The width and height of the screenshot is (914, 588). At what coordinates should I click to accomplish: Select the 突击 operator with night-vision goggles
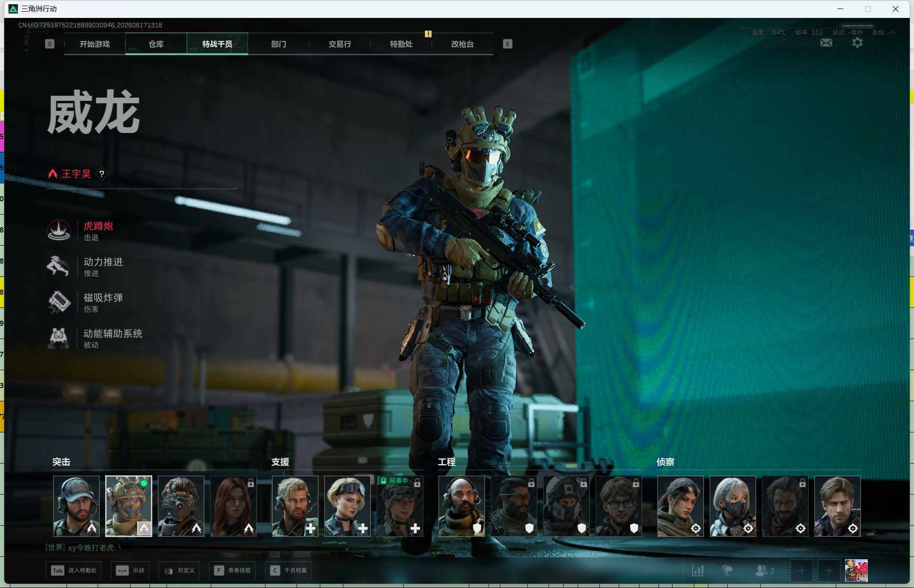[x=181, y=506]
